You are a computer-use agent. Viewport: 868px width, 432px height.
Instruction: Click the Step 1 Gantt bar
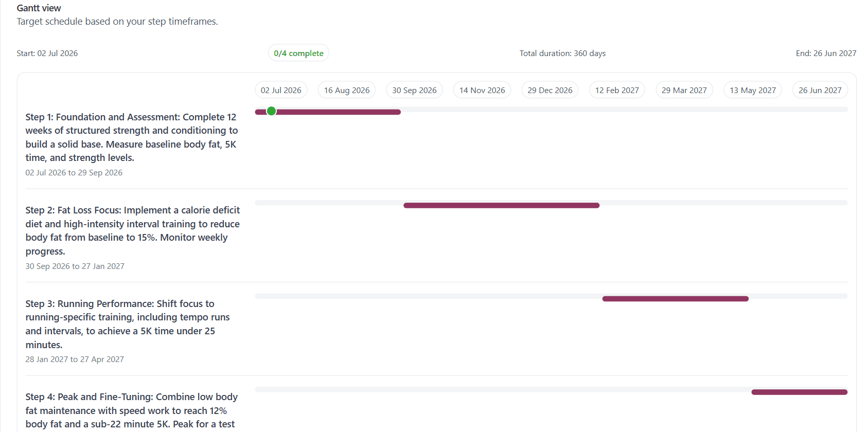328,112
